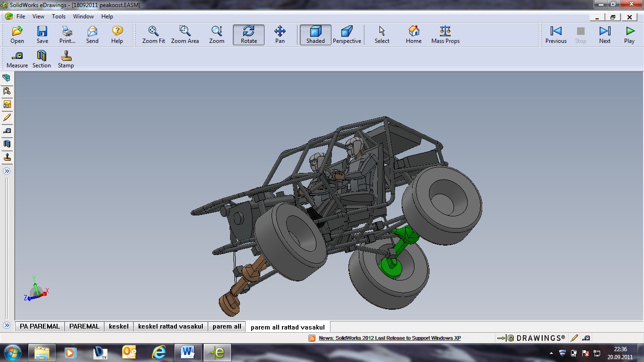Click the Print toolbar icon
This screenshot has width=644, height=362.
pyautogui.click(x=67, y=35)
